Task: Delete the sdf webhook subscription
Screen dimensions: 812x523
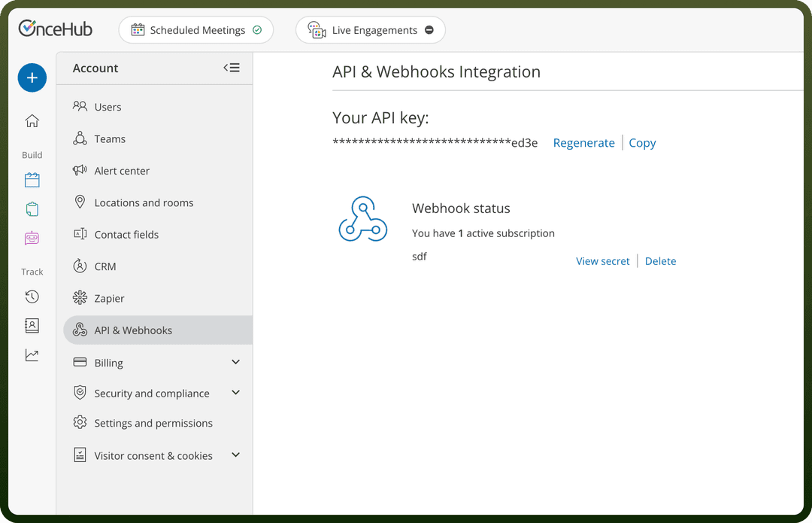Action: [x=660, y=261]
